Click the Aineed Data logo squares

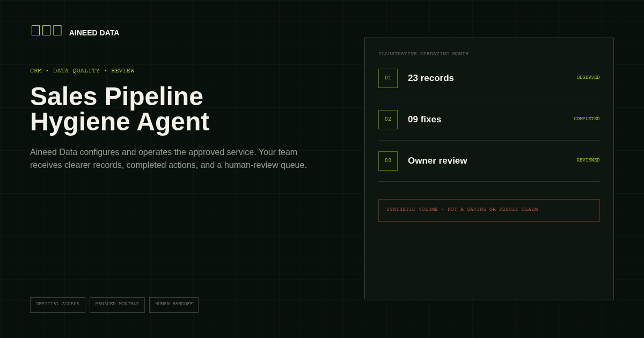tap(47, 31)
